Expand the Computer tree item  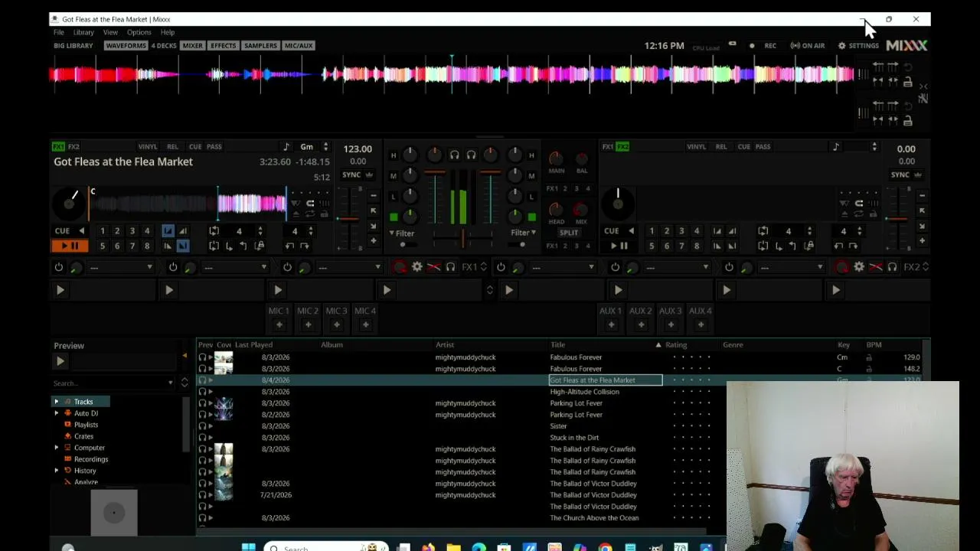tap(56, 448)
